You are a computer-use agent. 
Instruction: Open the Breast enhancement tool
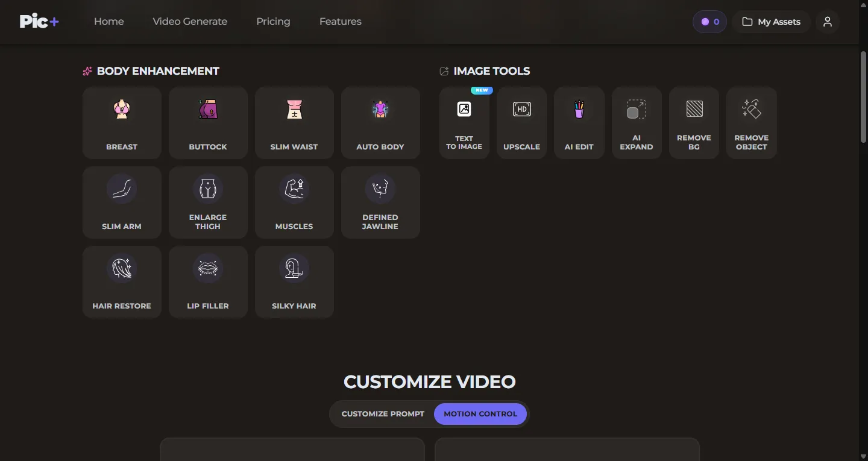(122, 123)
